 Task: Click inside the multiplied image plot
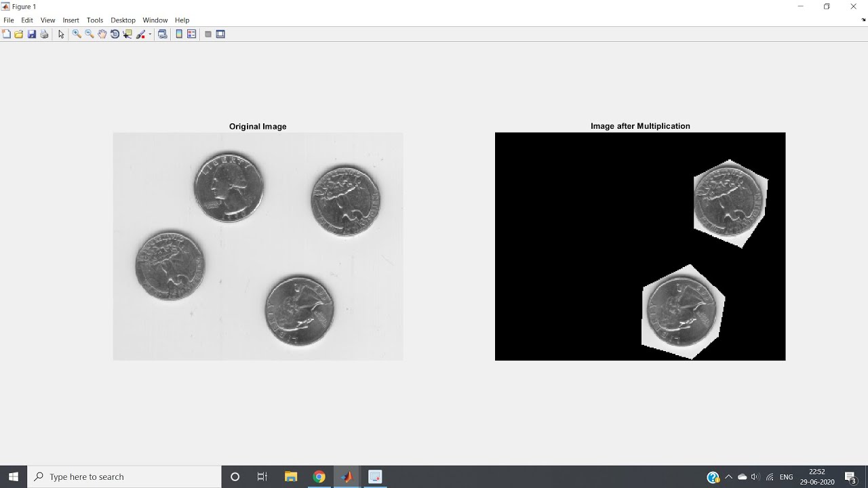[640, 246]
